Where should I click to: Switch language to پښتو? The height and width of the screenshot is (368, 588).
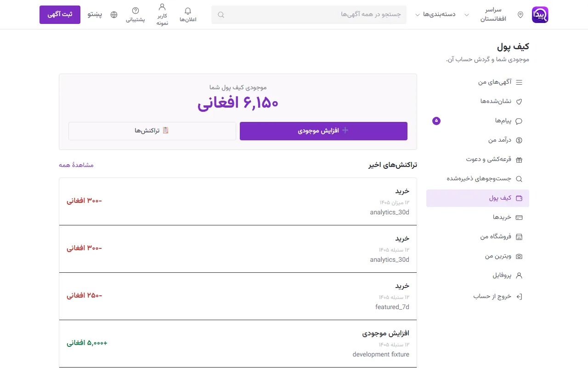(x=95, y=15)
